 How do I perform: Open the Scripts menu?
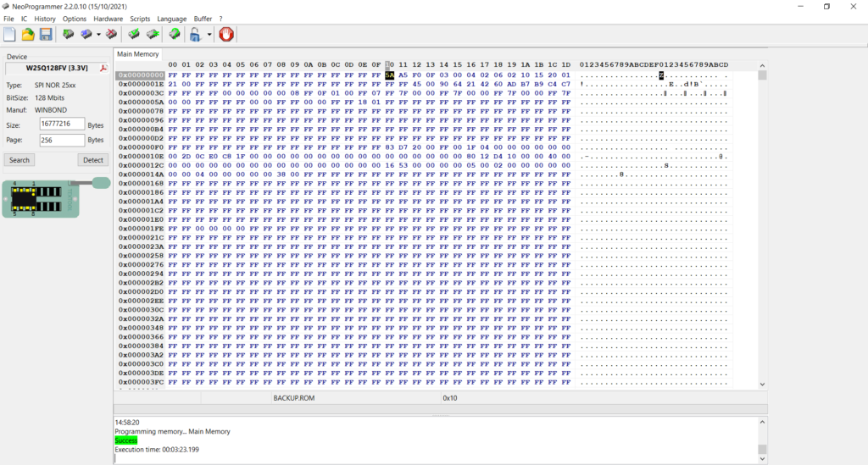pos(140,19)
